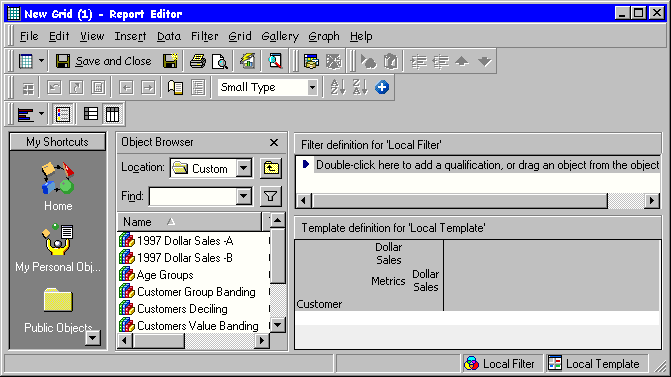Click the blue plus add icon
This screenshot has height=377, width=671.
click(x=382, y=87)
